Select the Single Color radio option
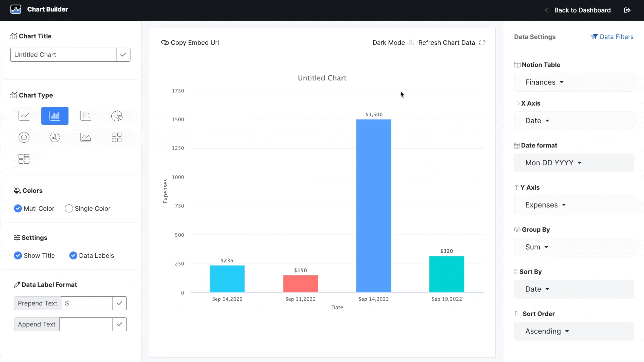 (69, 208)
